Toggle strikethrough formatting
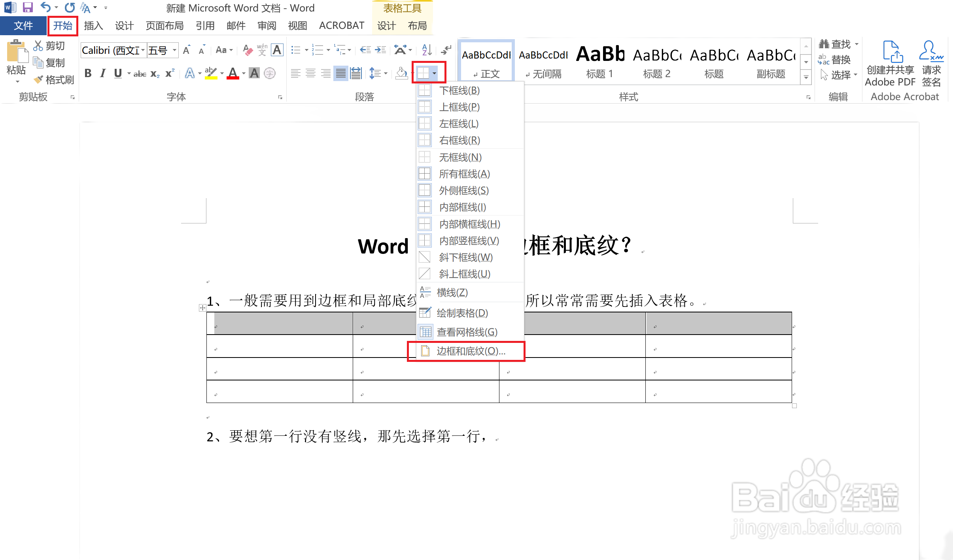The height and width of the screenshot is (560, 953). 139,73
